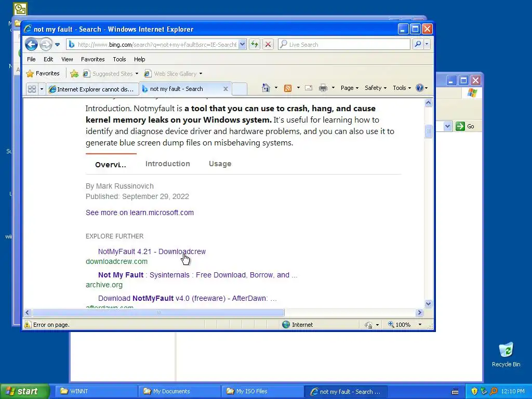Click the Error on page warning icon
The height and width of the screenshot is (399, 532).
(28, 325)
